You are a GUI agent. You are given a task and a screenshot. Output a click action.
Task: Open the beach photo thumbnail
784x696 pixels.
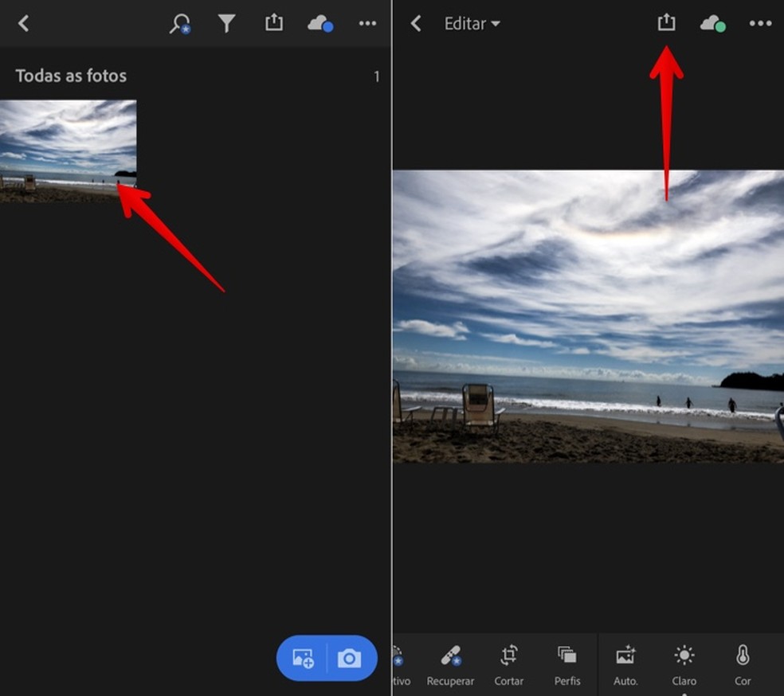pos(68,151)
